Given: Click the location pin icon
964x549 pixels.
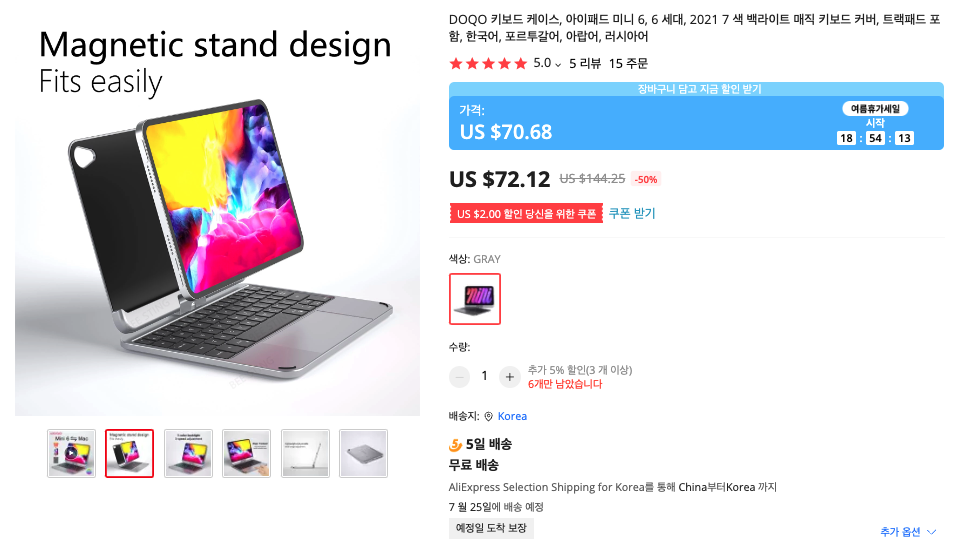Looking at the screenshot, I should (x=488, y=417).
